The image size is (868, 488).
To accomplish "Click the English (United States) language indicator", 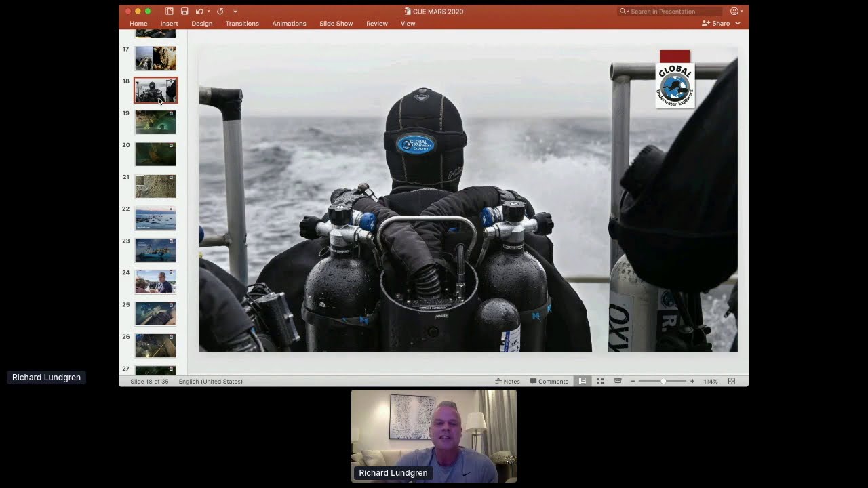I will coord(211,382).
